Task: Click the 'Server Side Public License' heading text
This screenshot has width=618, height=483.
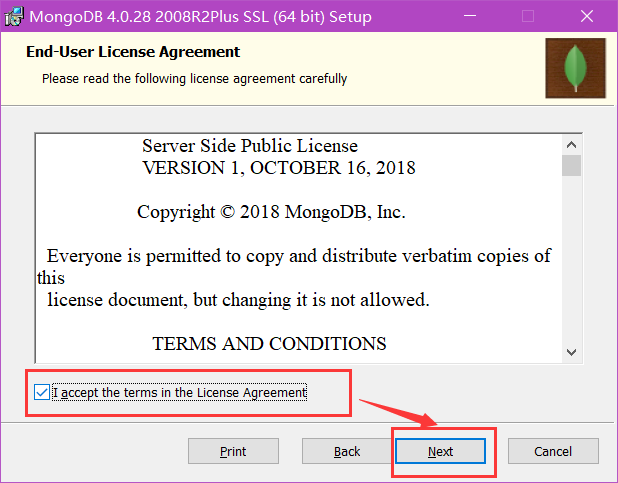Action: (250, 146)
